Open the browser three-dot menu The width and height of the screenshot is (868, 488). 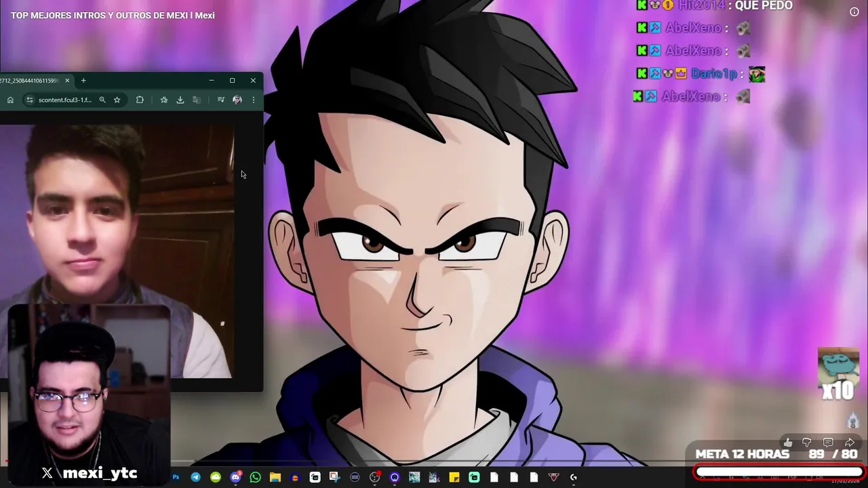pyautogui.click(x=254, y=100)
